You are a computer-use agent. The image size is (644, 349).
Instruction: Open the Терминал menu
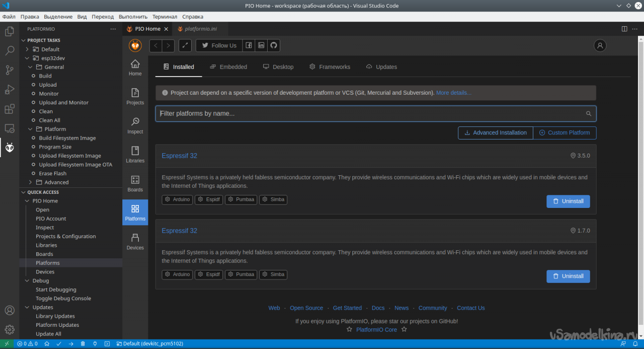pyautogui.click(x=165, y=17)
